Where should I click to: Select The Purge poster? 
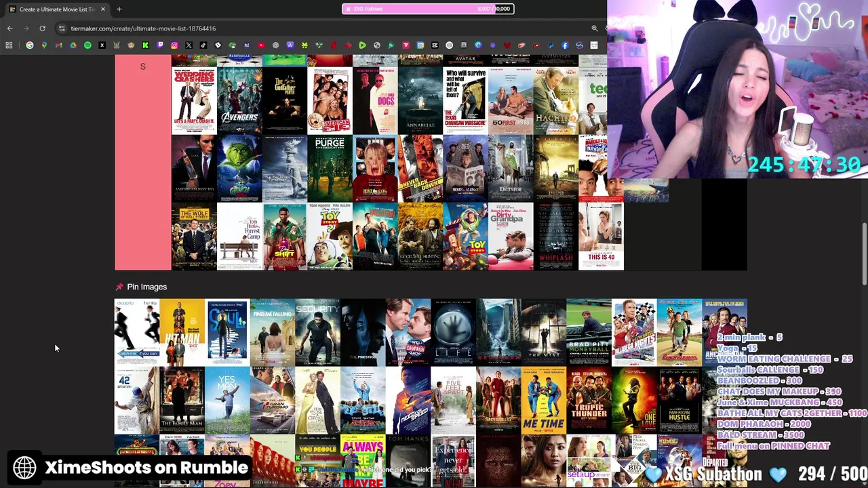(330, 168)
